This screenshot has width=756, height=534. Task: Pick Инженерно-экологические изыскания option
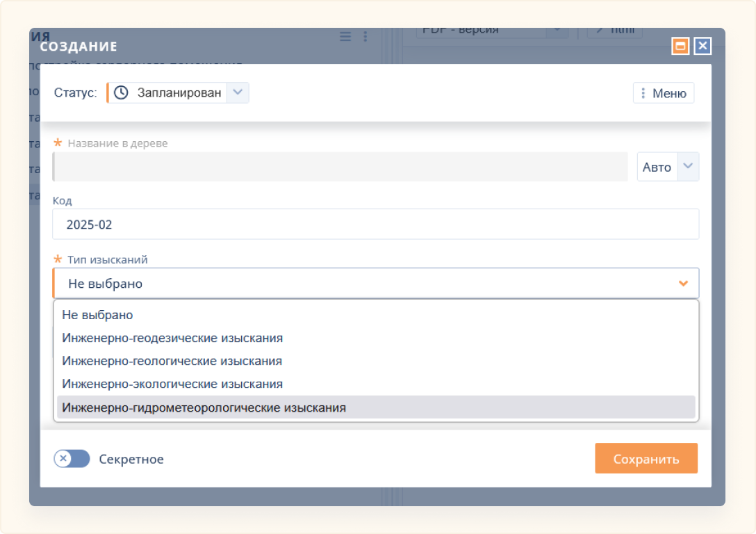[172, 384]
